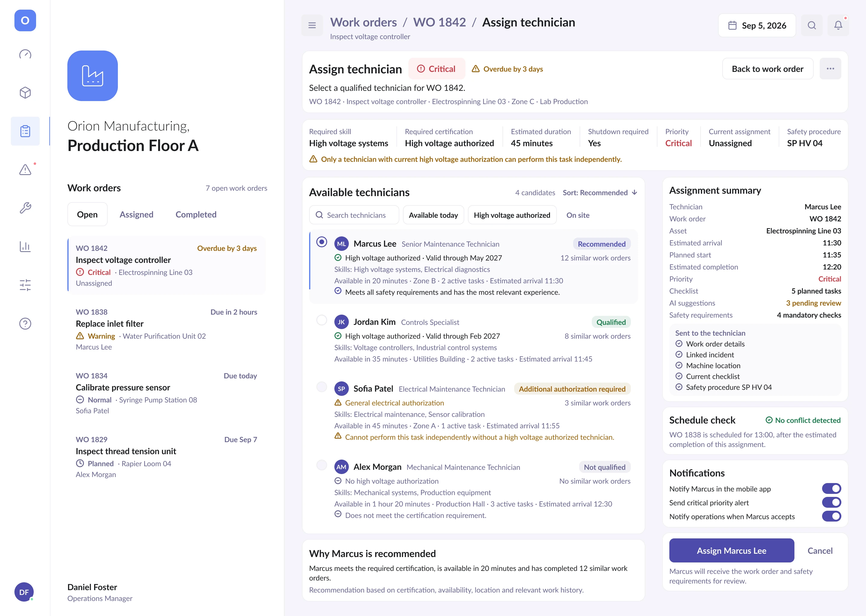Open the reports bar chart icon
Screen dimensions: 866x616
(x=25, y=247)
